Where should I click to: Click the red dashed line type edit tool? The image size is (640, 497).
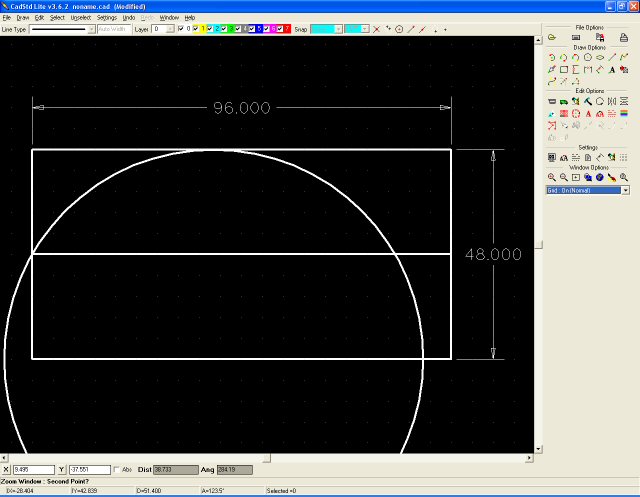pyautogui.click(x=612, y=114)
